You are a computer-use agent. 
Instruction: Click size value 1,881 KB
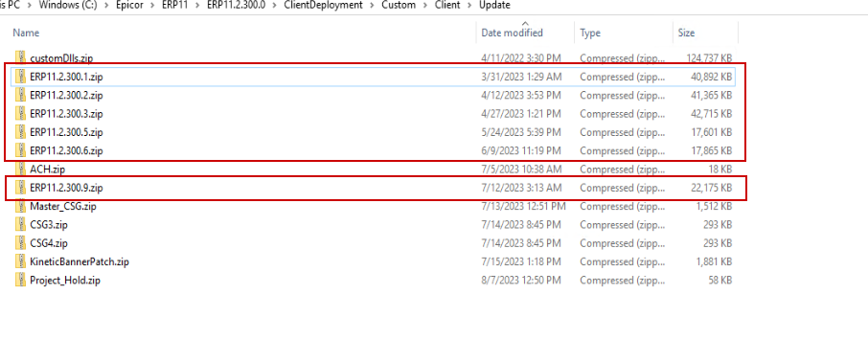714,261
